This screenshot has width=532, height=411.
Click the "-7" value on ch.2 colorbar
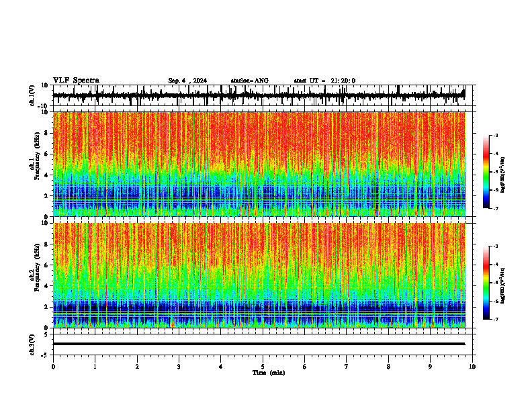[496, 320]
